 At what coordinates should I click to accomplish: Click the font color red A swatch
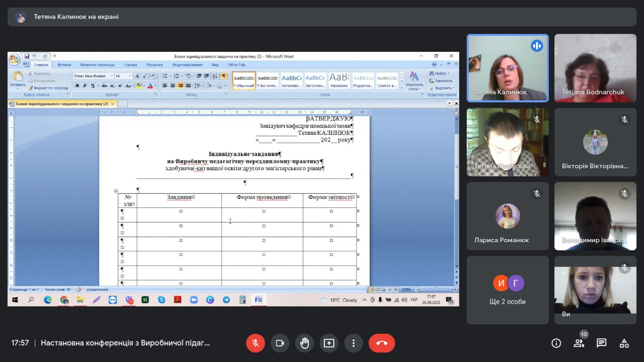[x=150, y=86]
